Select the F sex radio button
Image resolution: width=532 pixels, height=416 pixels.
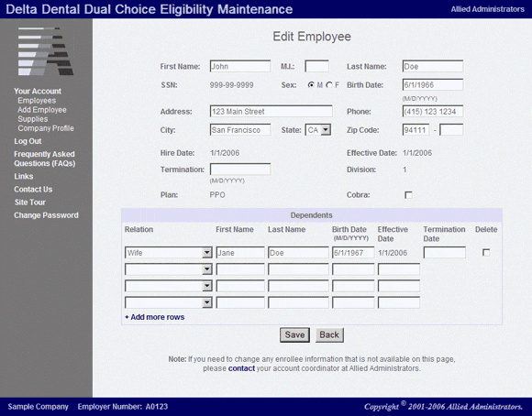click(x=329, y=85)
